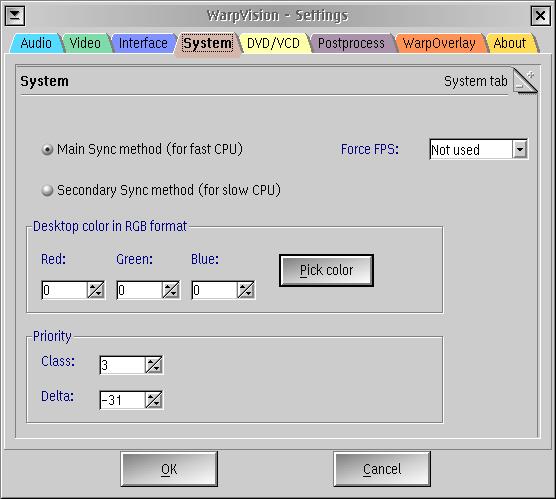The image size is (556, 499).
Task: Click the Blue value spin arrows
Action: (x=246, y=290)
